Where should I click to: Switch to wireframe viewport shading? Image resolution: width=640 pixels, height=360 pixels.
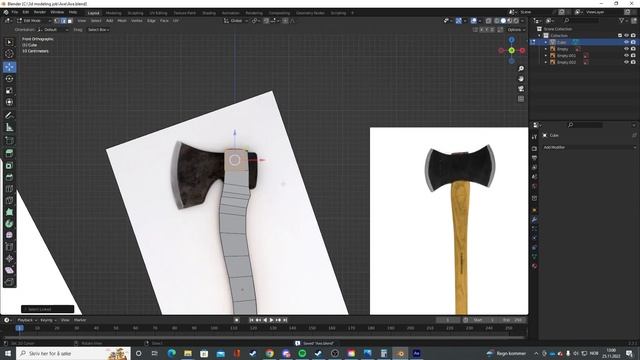(x=497, y=21)
